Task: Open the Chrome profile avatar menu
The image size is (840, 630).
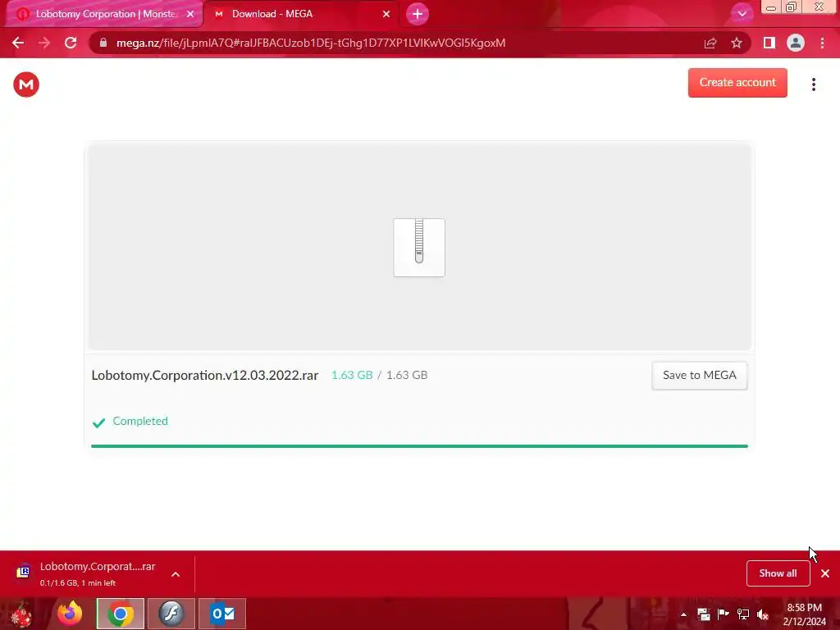Action: 796,43
